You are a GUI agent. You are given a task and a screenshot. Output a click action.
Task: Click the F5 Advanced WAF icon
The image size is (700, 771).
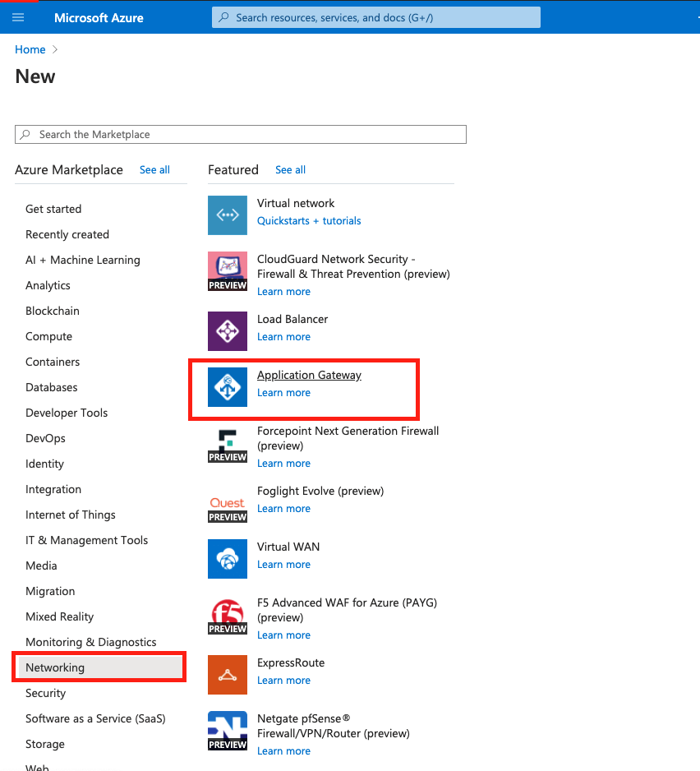pos(228,616)
